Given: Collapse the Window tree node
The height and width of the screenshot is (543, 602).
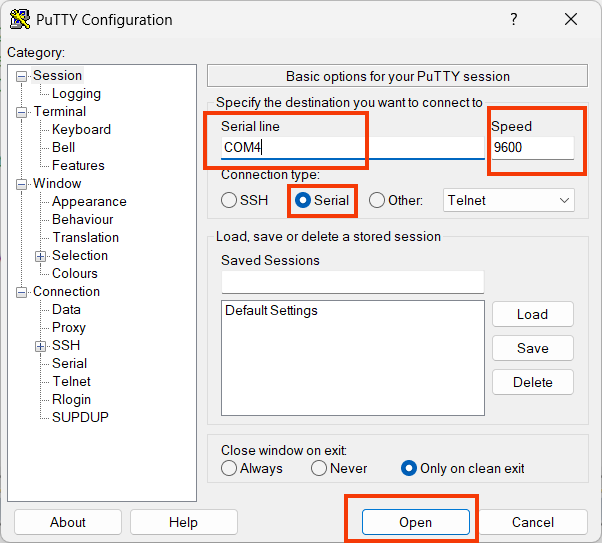Looking at the screenshot, I should pyautogui.click(x=22, y=184).
